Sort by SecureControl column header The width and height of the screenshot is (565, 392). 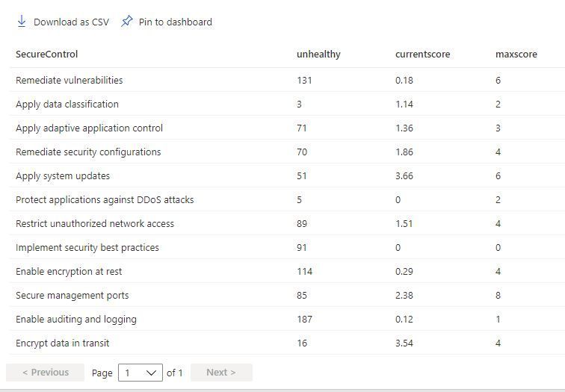[47, 55]
